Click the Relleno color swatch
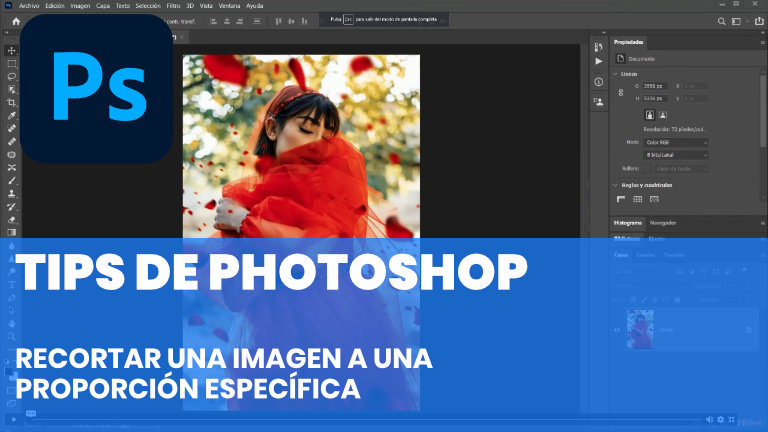 (x=647, y=168)
